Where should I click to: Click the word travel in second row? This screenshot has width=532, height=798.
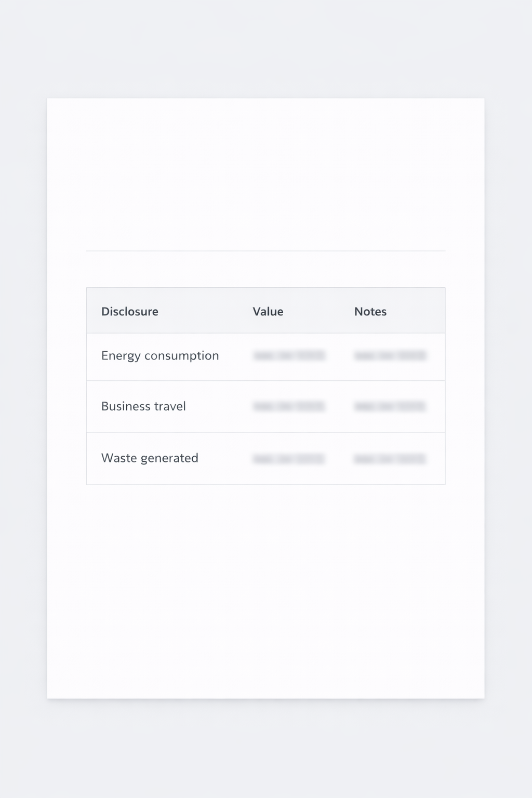click(168, 406)
